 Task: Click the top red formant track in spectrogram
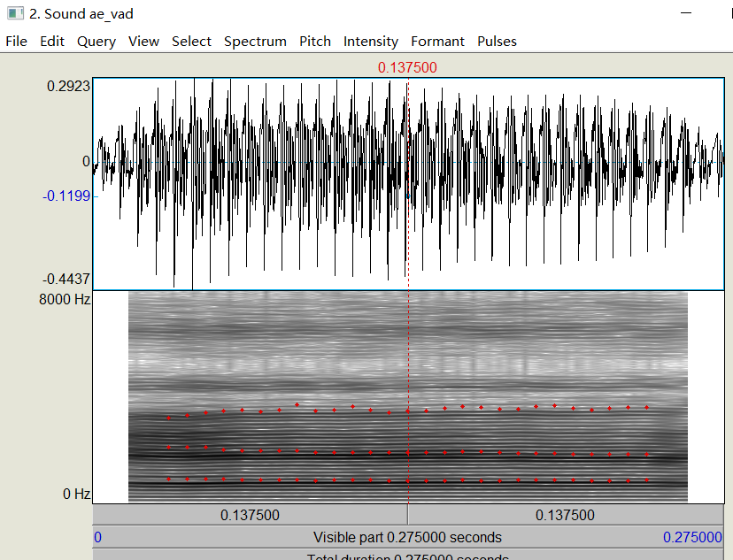tap(407, 409)
